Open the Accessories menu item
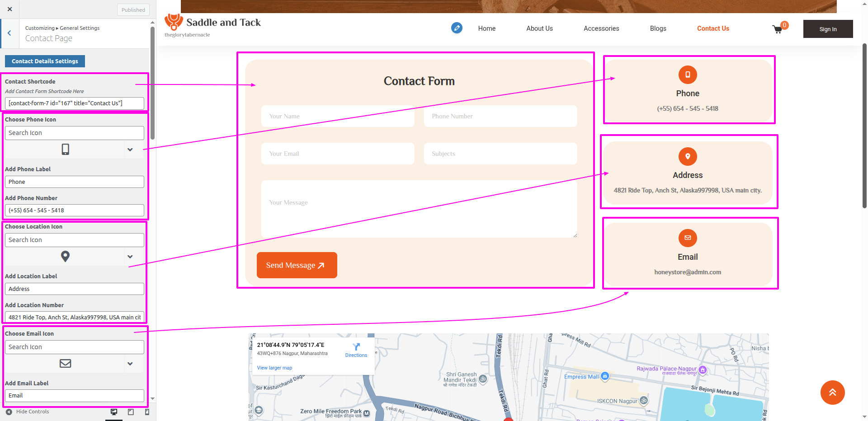 point(601,28)
